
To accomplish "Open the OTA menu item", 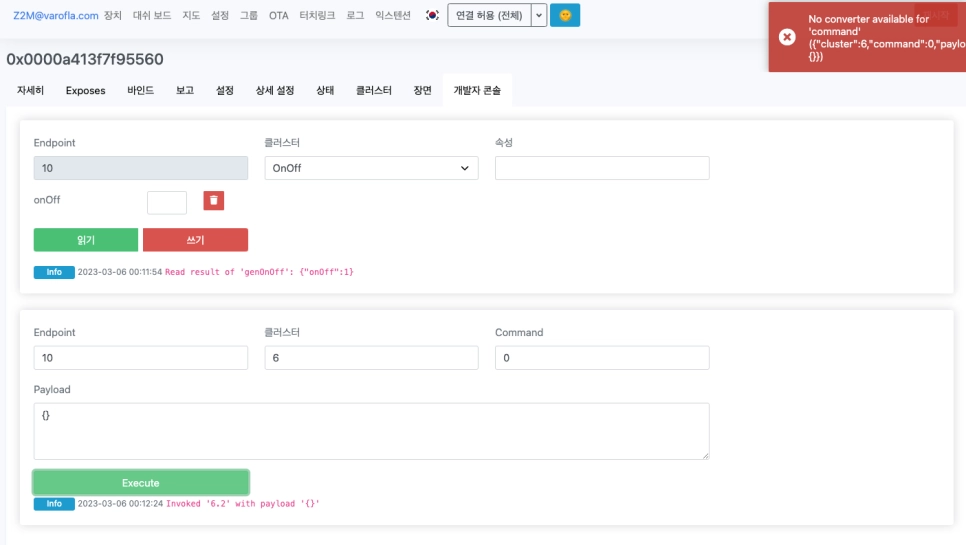I will coord(278,16).
